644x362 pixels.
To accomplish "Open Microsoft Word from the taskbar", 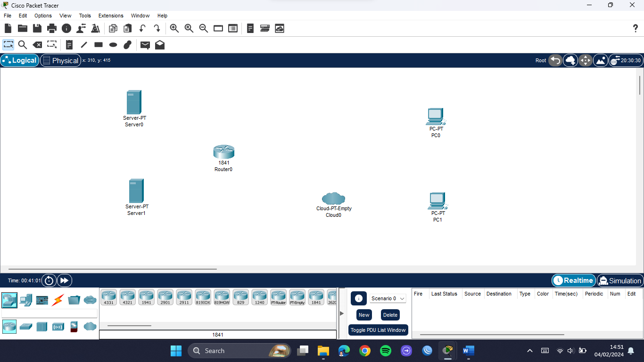I will pos(468,351).
